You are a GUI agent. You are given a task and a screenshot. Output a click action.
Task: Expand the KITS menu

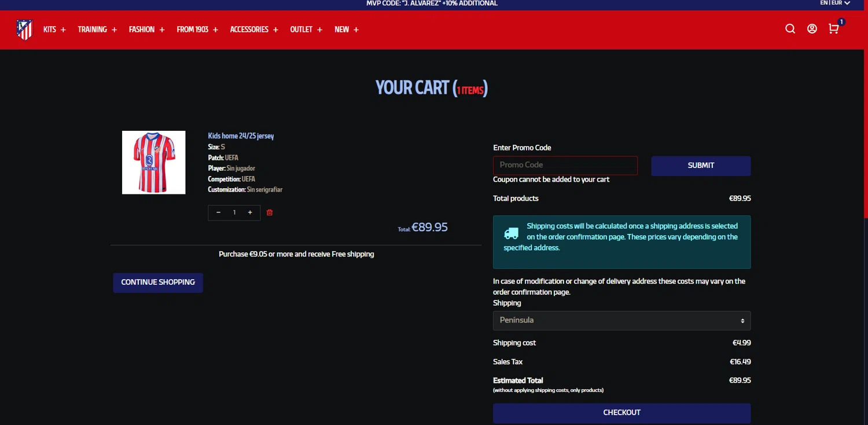54,30
